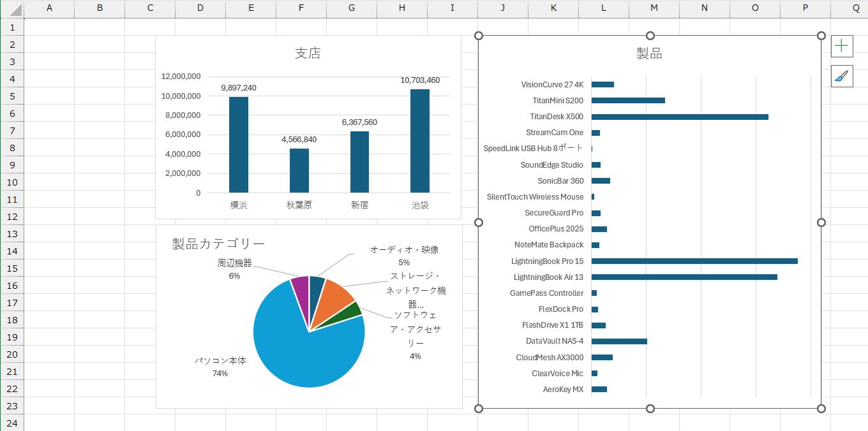Click bottom-right resize handle of 製品 chart

(821, 408)
